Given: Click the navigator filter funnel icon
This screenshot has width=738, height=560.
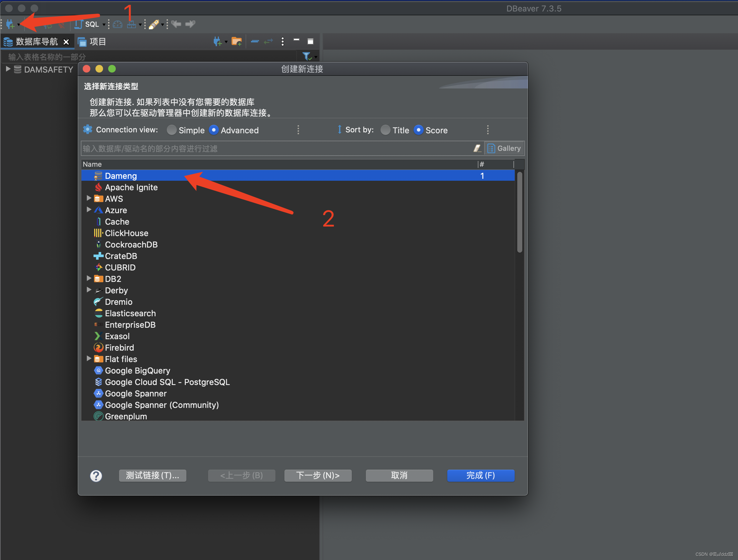Looking at the screenshot, I should (x=307, y=56).
